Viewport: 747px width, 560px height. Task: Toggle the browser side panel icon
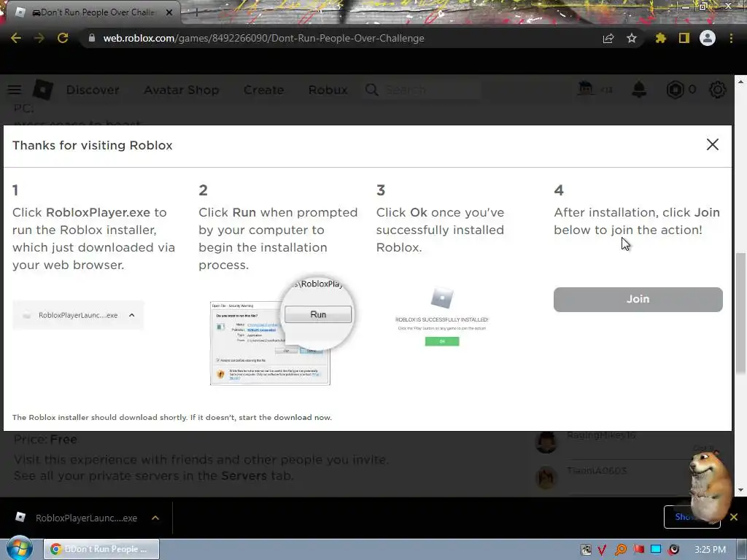[x=684, y=38]
